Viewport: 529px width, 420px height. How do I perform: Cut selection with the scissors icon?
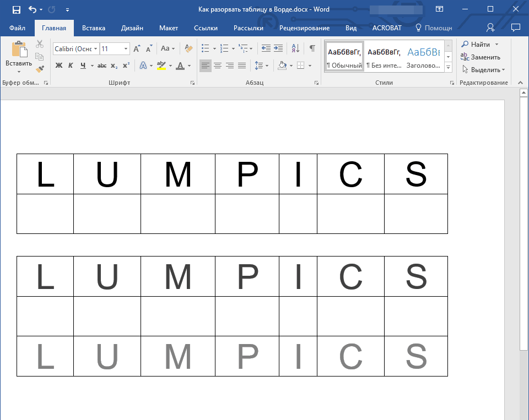tap(40, 44)
